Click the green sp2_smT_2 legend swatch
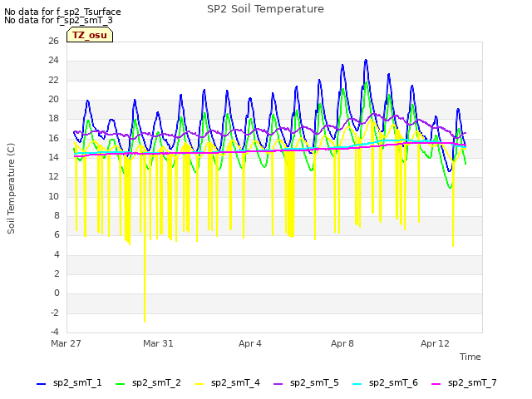The height and width of the screenshot is (399, 532). [120, 384]
